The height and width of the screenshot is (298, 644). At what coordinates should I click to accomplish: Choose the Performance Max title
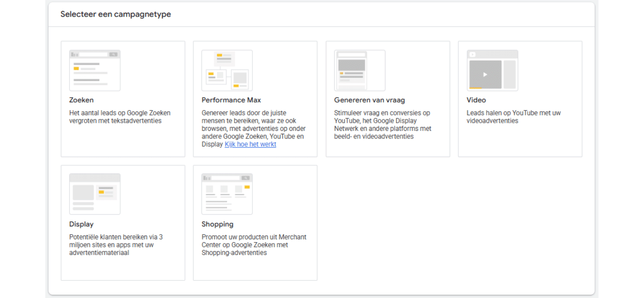coord(231,100)
